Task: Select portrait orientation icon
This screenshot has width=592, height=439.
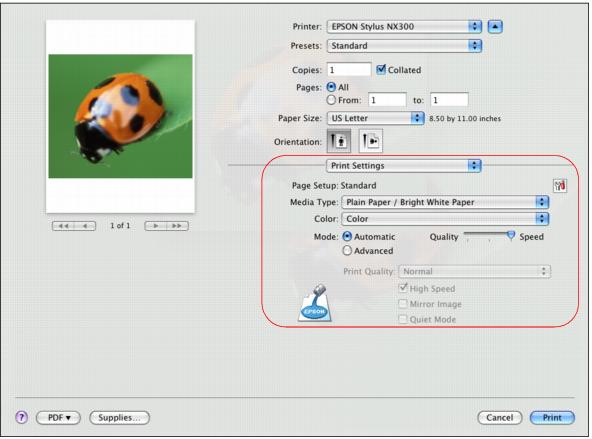Action: pos(339,141)
